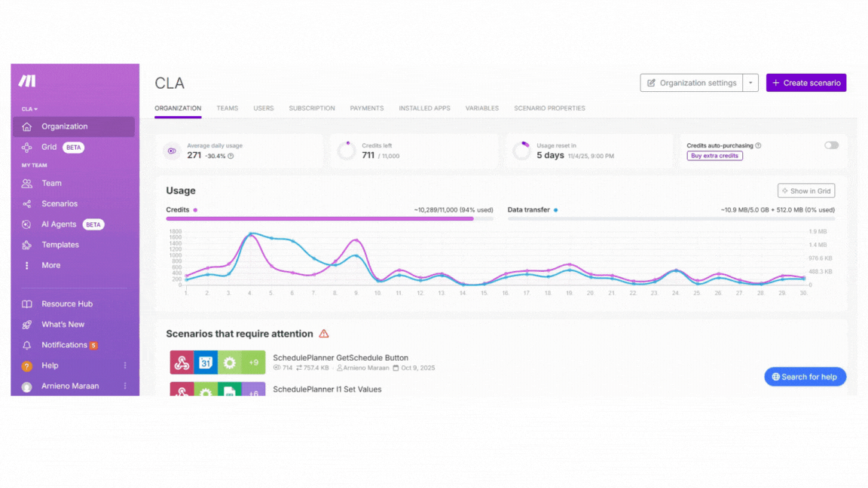The height and width of the screenshot is (488, 868).
Task: Open options dots next to Help
Action: coord(125,365)
